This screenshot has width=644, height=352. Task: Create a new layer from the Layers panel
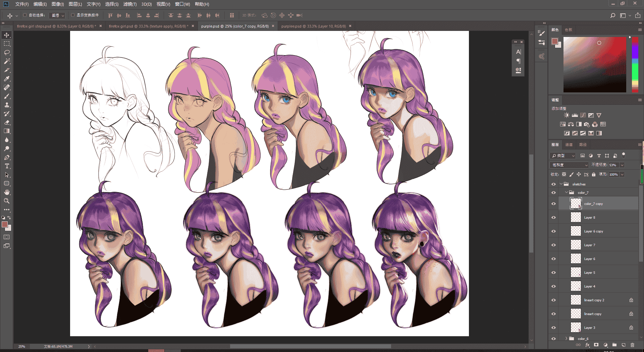[624, 345]
